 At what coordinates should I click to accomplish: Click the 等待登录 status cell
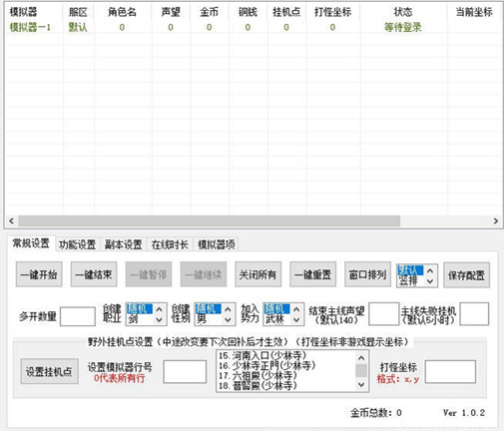(403, 27)
